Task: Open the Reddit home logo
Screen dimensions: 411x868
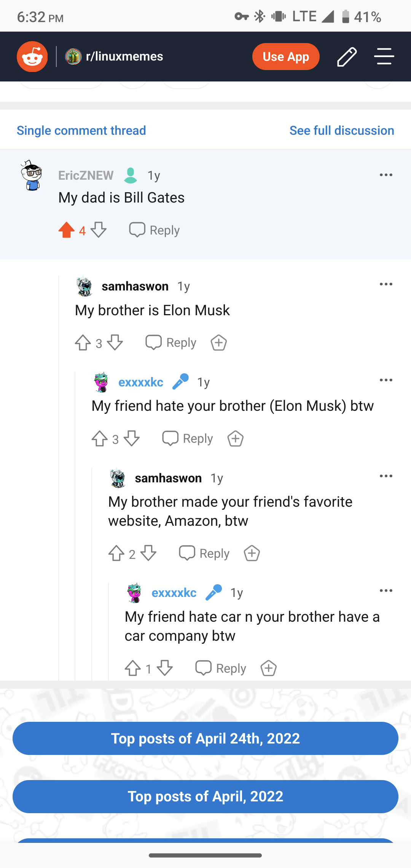Action: click(x=32, y=57)
